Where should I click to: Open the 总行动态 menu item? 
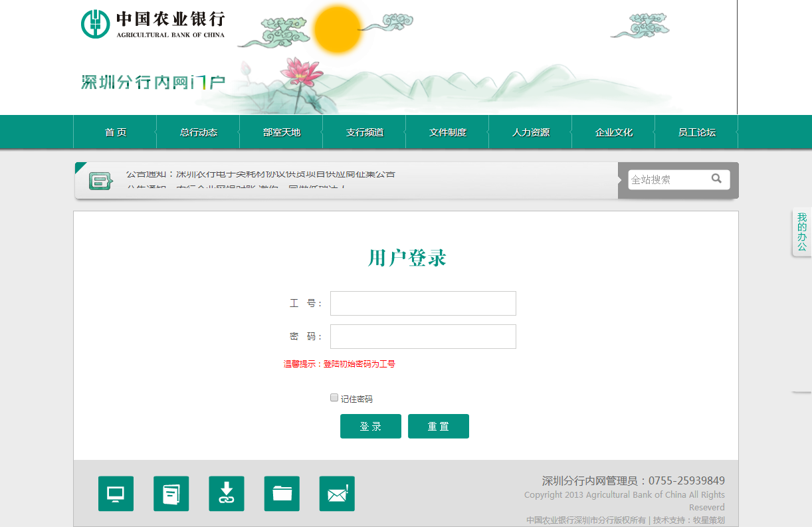coord(198,132)
